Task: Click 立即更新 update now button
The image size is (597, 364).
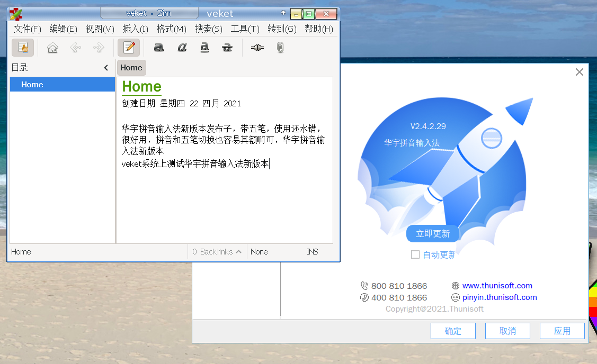Action: click(x=432, y=233)
